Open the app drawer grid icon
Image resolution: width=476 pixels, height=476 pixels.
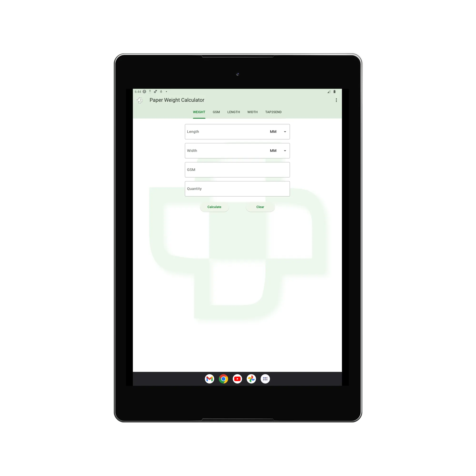coord(265,379)
